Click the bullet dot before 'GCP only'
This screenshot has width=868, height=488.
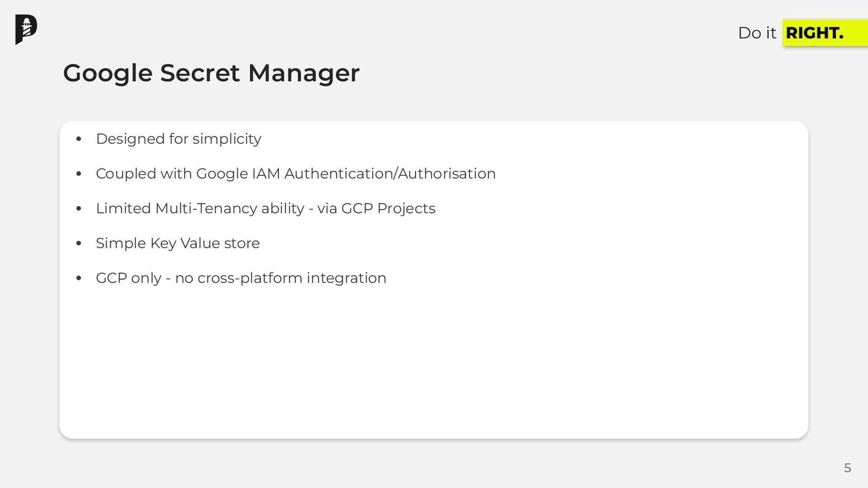(x=79, y=278)
